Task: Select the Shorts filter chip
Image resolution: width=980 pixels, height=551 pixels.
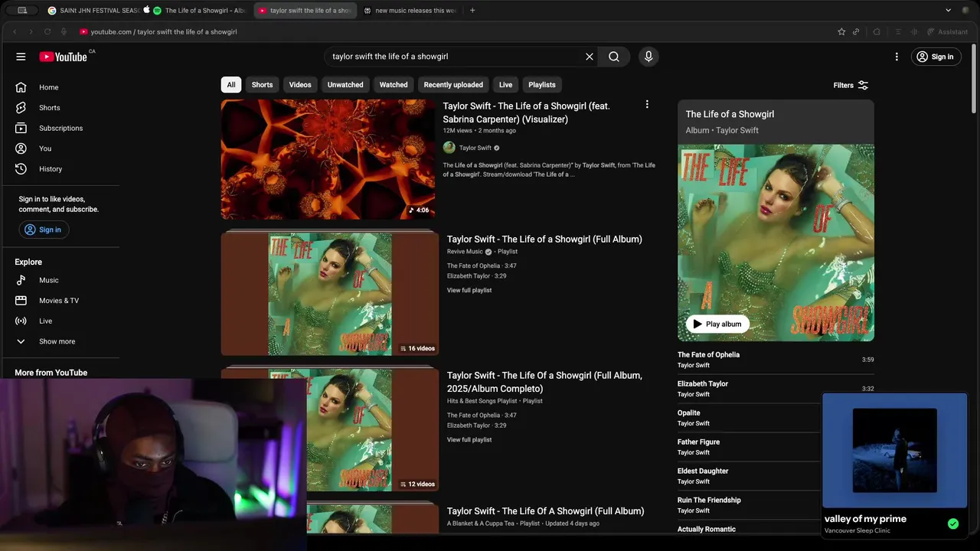Action: [x=262, y=85]
